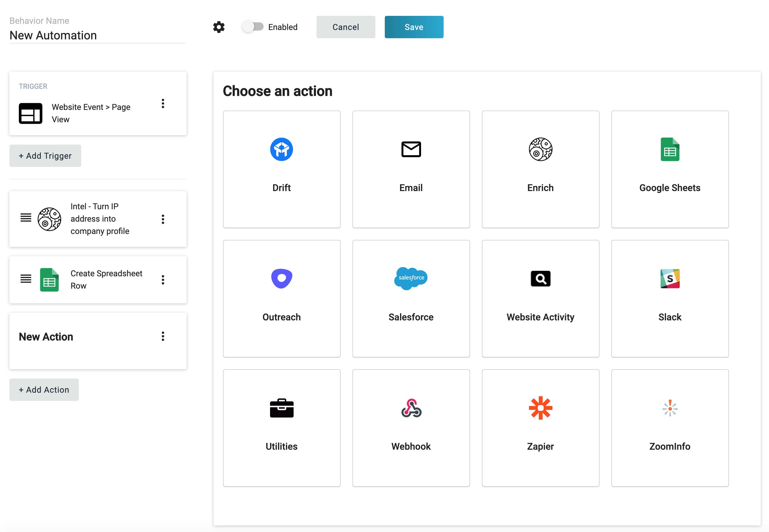
Task: Click the Drift label
Action: pos(282,188)
